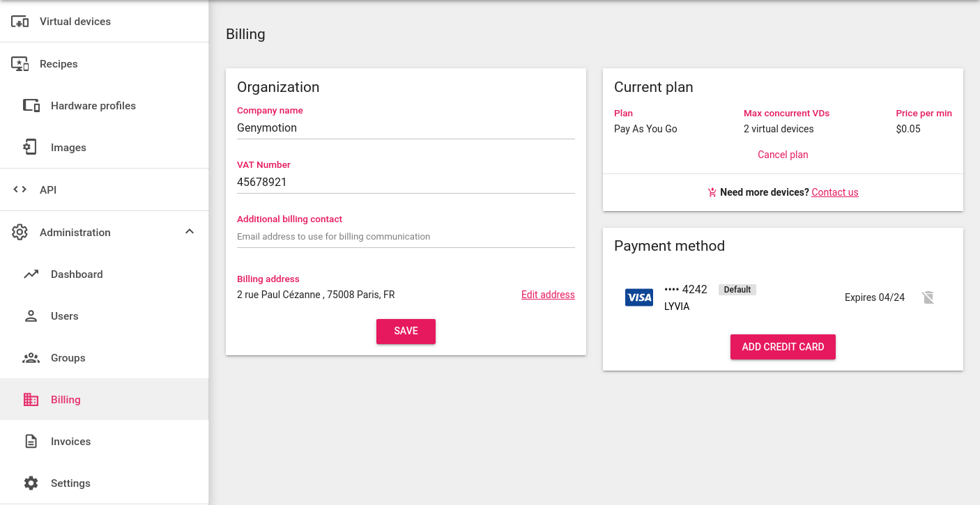The image size is (980, 505).
Task: Open Hardware profiles via its device icon
Action: coord(31,106)
